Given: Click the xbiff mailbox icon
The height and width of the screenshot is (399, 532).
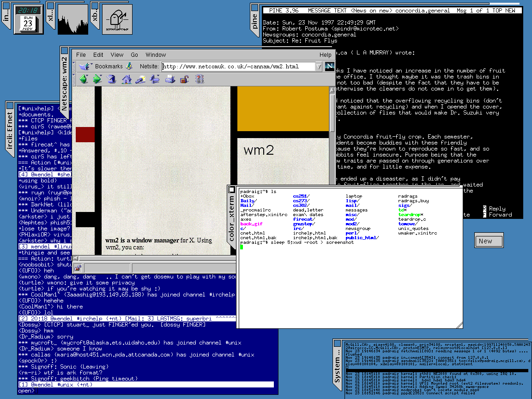Looking at the screenshot, I should [x=117, y=19].
